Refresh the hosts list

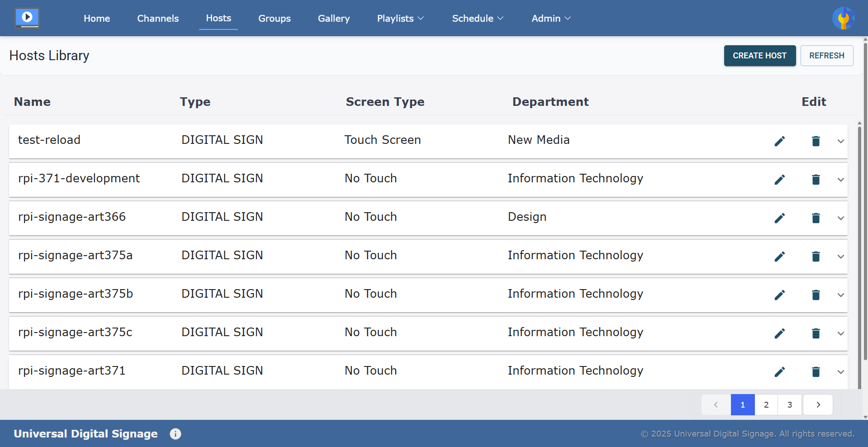[x=826, y=56]
